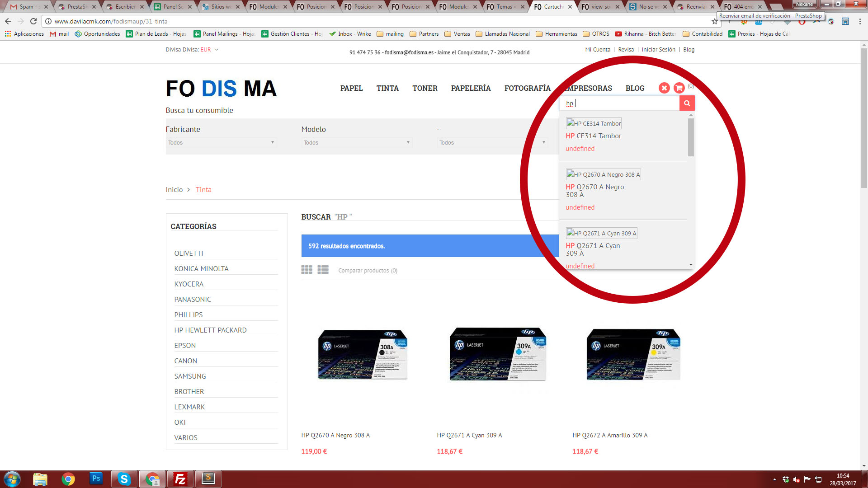Click the page vertical scrollbar
The image size is (868, 488).
tap(864, 117)
